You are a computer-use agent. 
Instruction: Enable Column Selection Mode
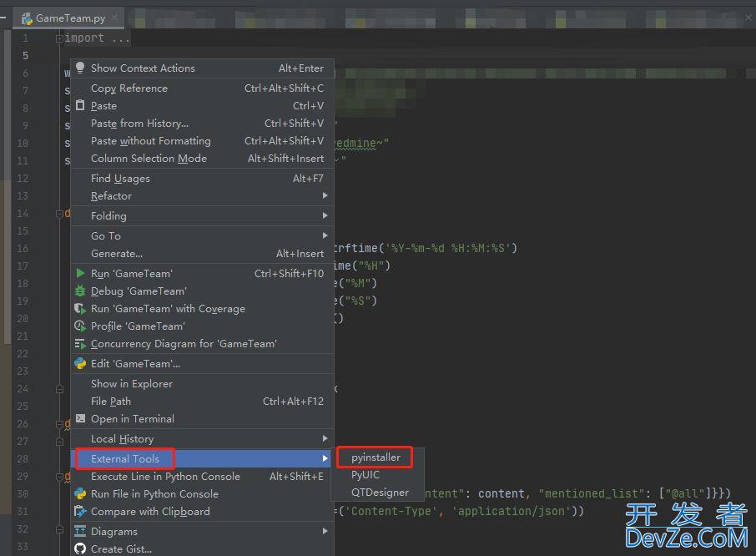click(203, 158)
